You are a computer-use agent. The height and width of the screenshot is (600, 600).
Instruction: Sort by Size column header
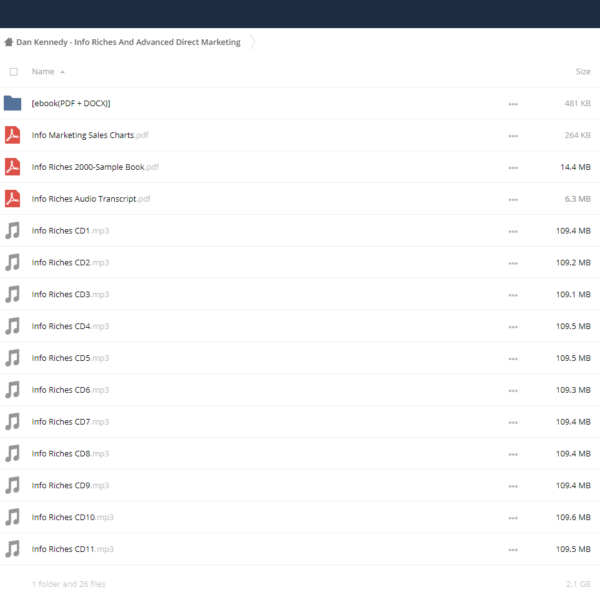tap(583, 72)
